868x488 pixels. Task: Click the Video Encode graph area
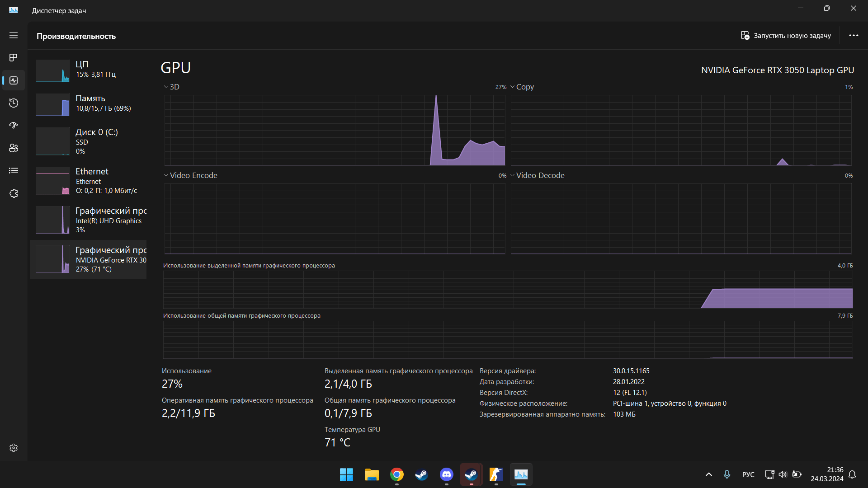[335, 219]
